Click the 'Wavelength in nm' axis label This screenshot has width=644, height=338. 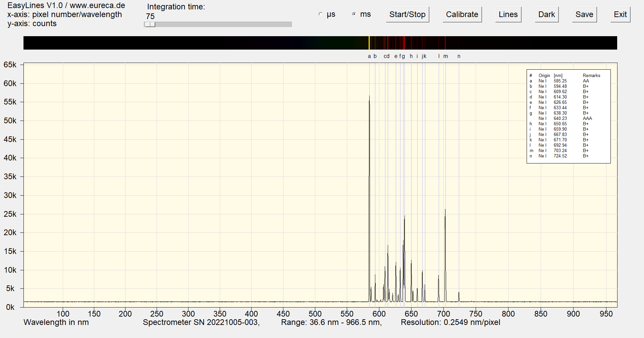click(56, 322)
